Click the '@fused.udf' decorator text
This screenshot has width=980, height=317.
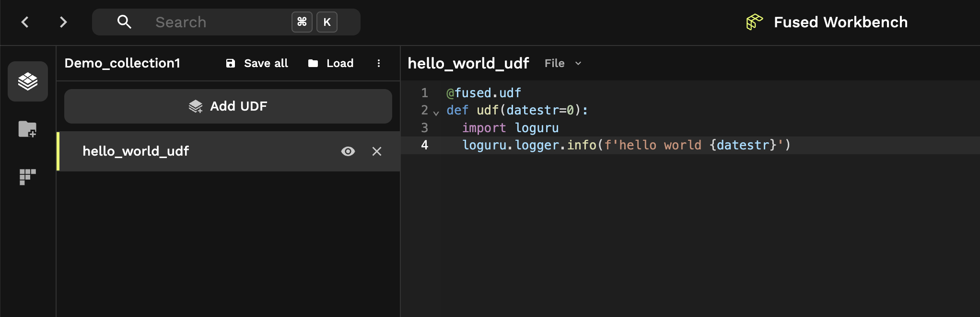(483, 93)
